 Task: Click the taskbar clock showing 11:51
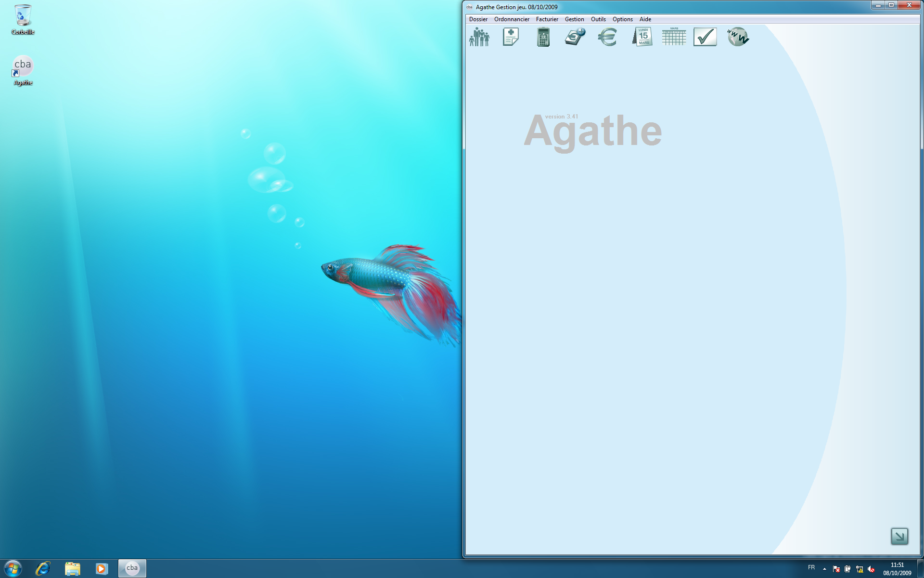pyautogui.click(x=897, y=569)
